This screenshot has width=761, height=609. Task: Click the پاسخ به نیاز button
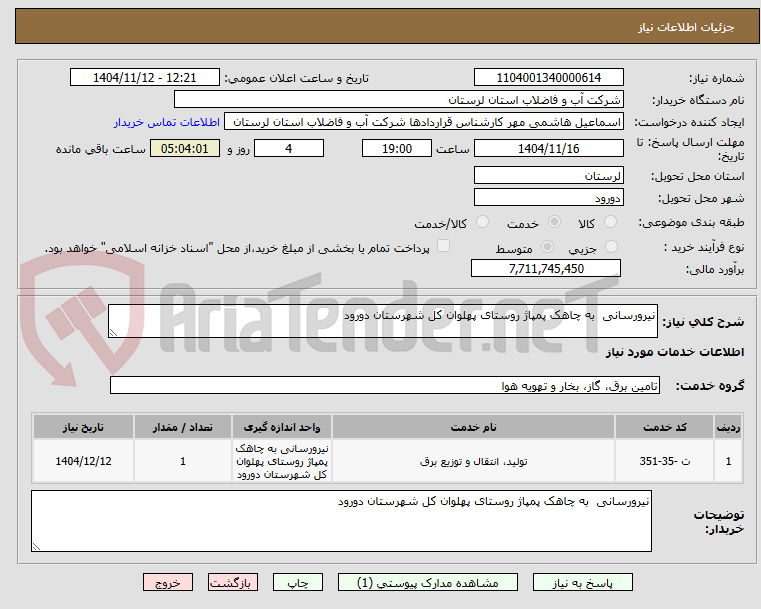[582, 582]
